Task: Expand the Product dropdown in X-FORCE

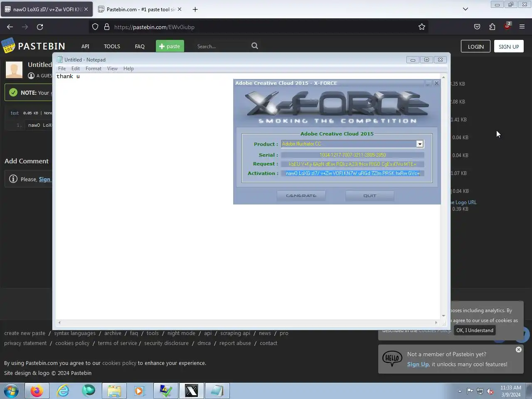Action: (x=420, y=144)
